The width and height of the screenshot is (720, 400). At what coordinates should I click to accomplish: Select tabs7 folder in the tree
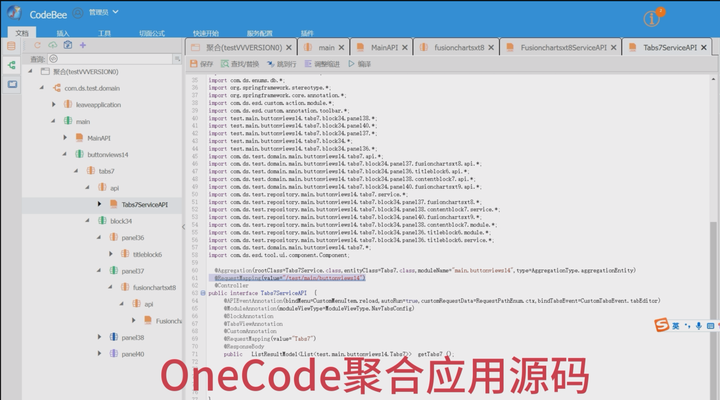point(107,171)
